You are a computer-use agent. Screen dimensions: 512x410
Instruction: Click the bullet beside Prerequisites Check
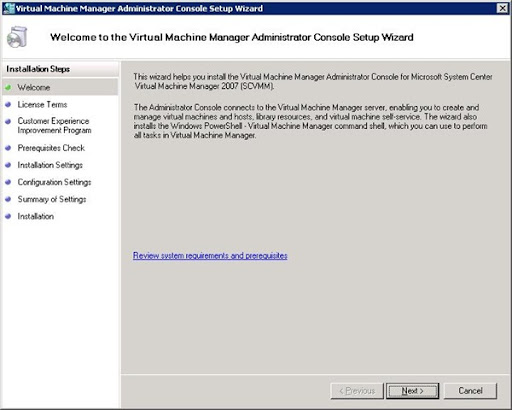pos(8,148)
